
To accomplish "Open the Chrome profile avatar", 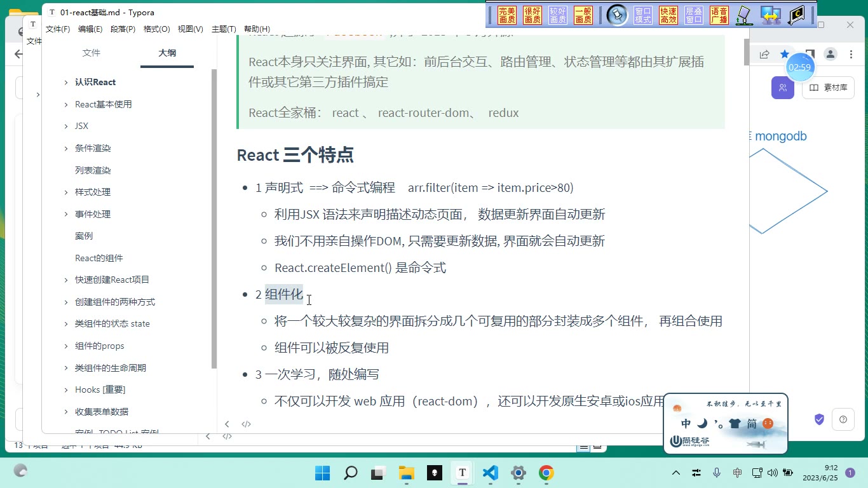I will pos(830,54).
